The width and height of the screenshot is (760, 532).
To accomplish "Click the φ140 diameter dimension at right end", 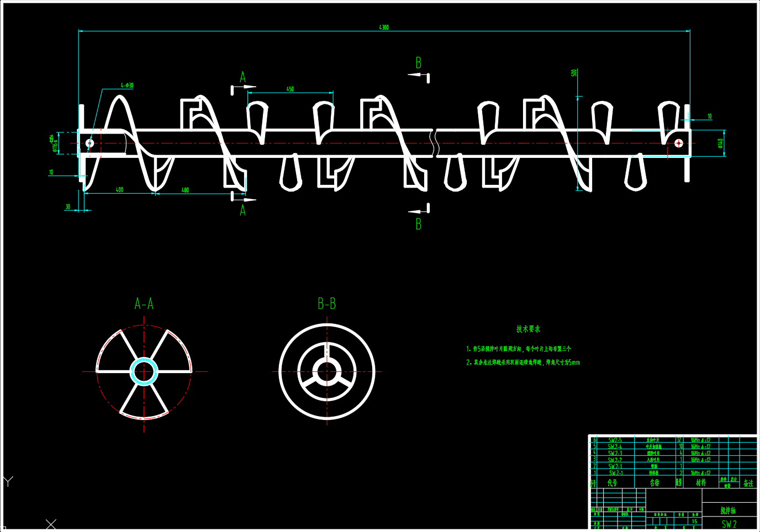I will tap(720, 143).
